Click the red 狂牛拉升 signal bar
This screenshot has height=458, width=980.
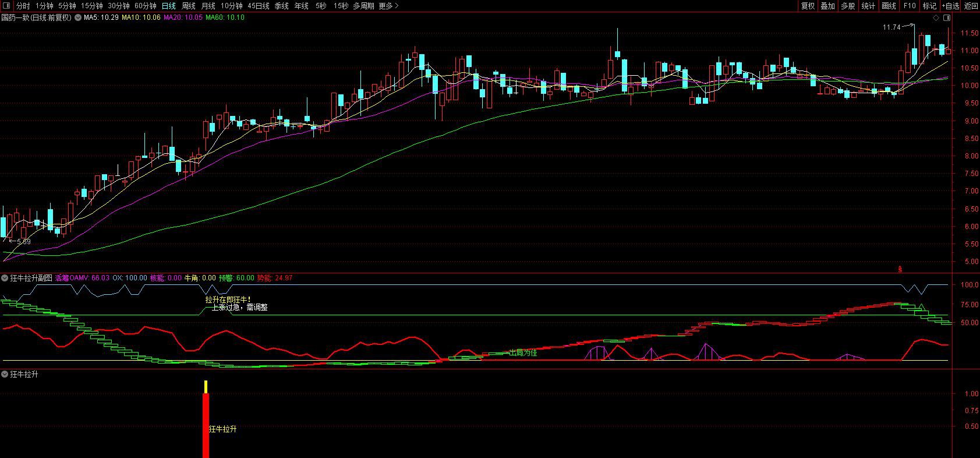206,425
